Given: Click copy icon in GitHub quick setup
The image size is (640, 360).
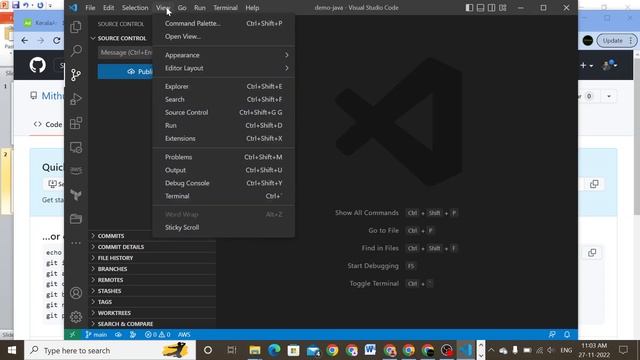Looking at the screenshot, I should click(x=594, y=184).
